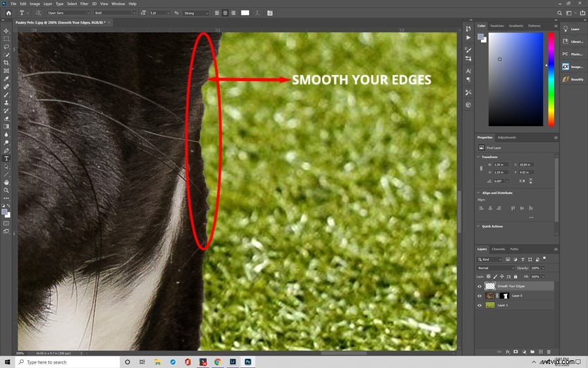Open the Libraries panel button
Viewport: 588px width, 368px height.
pyautogui.click(x=572, y=42)
